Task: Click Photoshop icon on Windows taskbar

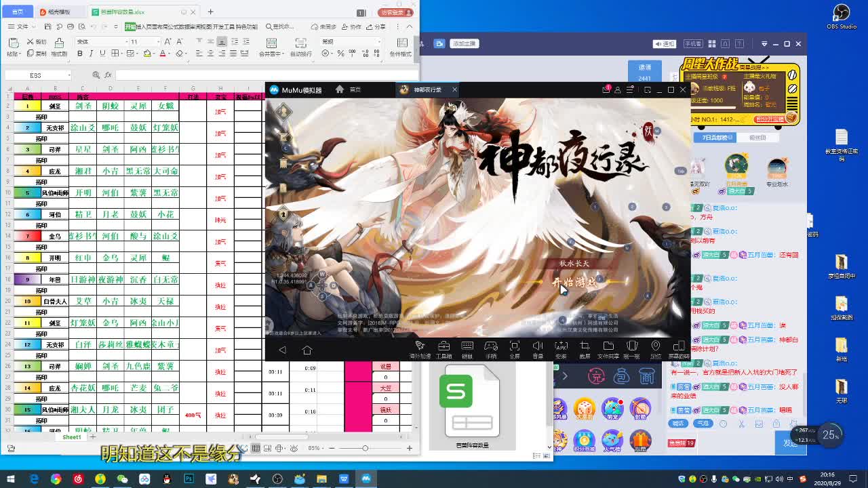Action: 189,479
